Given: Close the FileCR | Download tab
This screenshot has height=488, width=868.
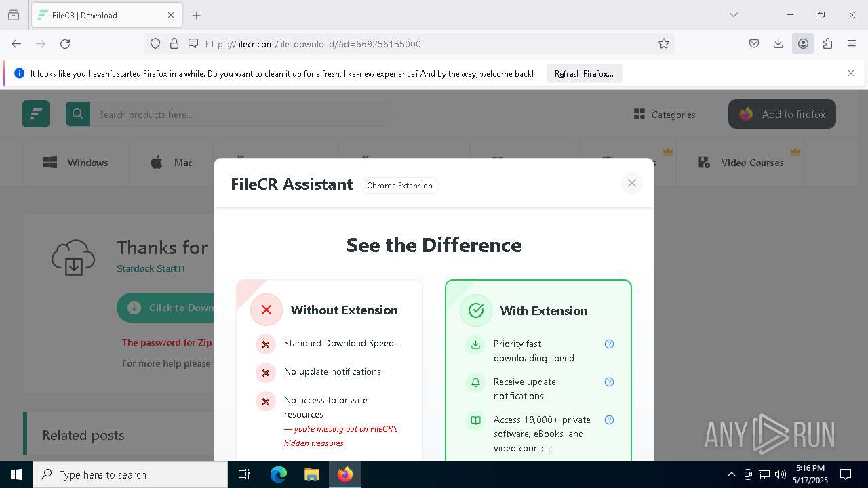Looking at the screenshot, I should pos(171,15).
